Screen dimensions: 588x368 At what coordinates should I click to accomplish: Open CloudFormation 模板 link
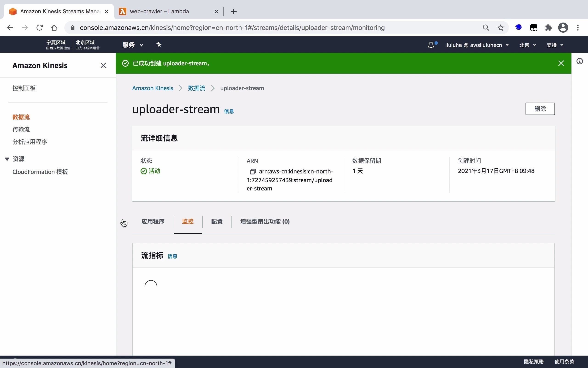coord(40,172)
